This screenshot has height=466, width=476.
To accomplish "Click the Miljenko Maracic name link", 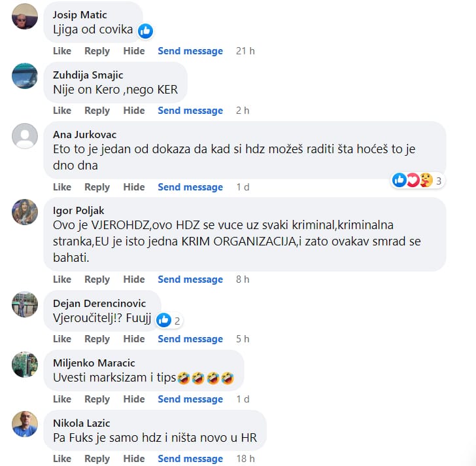I will coord(93,363).
